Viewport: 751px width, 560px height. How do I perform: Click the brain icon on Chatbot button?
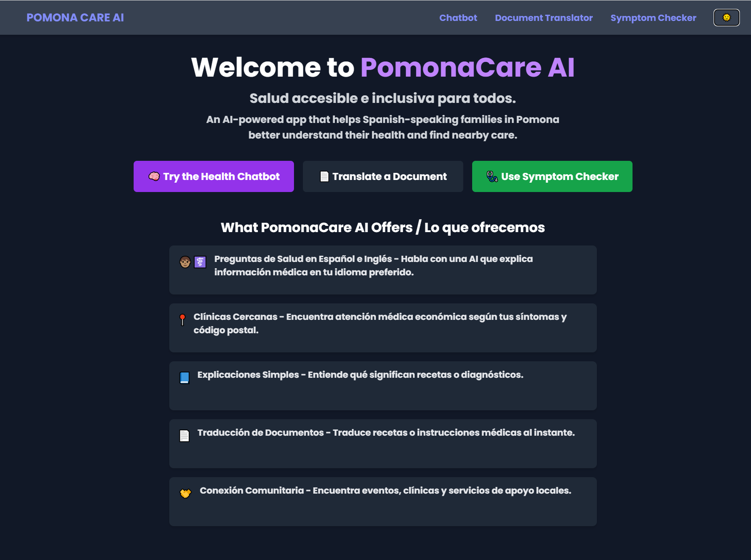point(154,176)
